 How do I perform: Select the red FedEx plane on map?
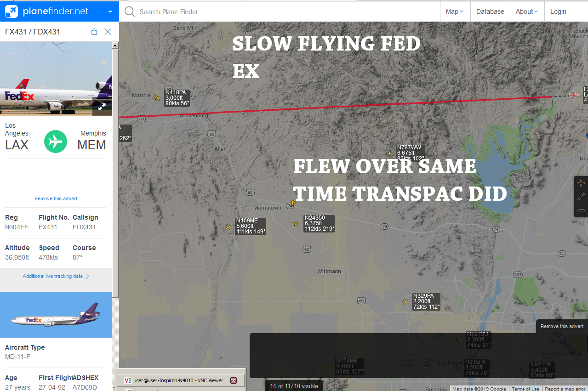[573, 96]
